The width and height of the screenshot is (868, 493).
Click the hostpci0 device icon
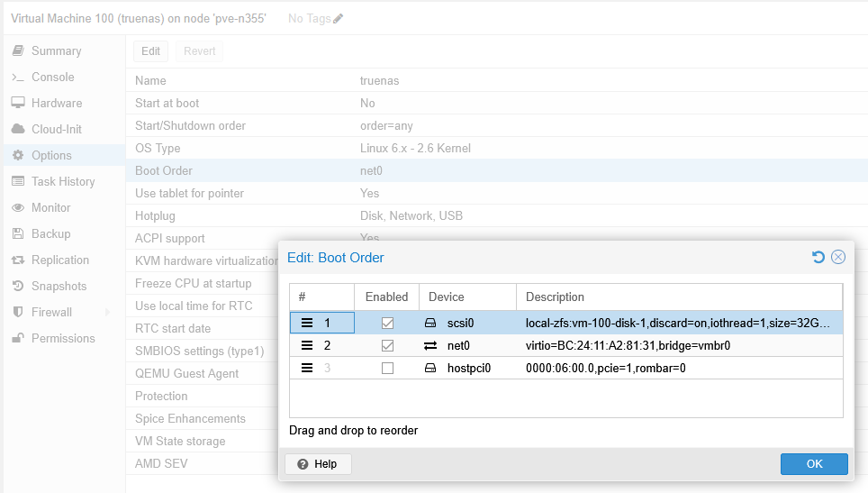click(430, 368)
